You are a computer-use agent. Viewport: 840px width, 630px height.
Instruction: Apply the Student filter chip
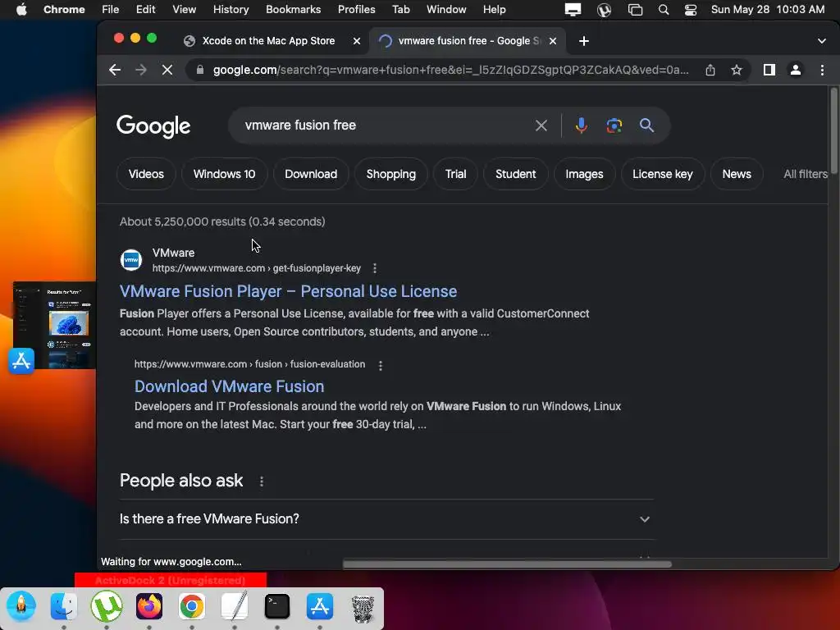515,174
